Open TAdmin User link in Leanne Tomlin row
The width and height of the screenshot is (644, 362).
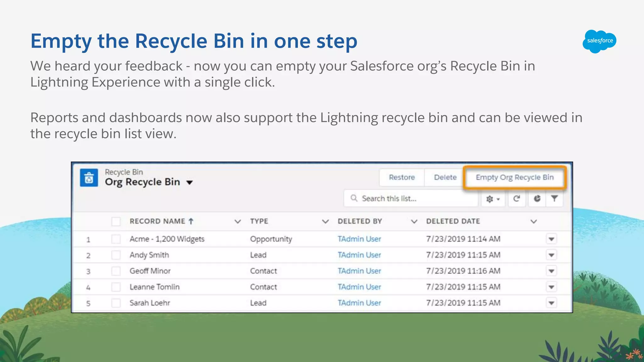(x=359, y=287)
